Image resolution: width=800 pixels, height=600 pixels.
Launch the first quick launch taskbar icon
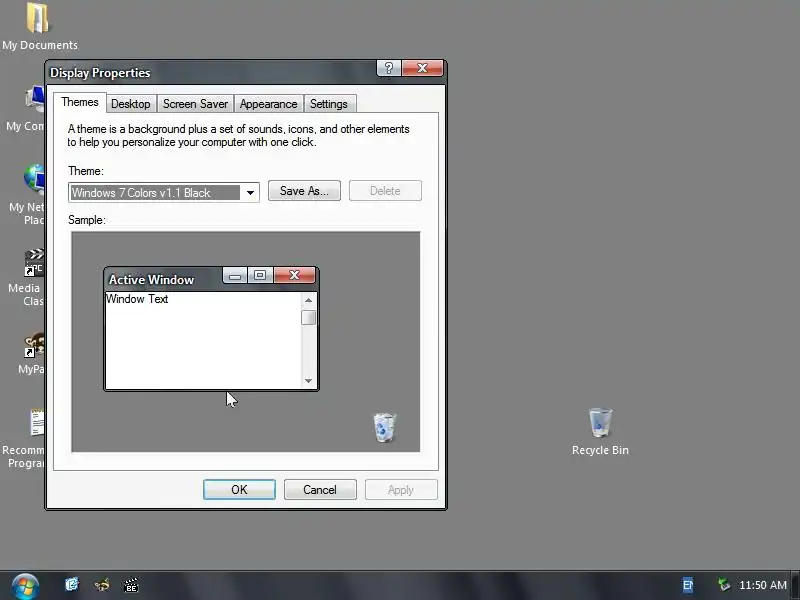click(72, 584)
